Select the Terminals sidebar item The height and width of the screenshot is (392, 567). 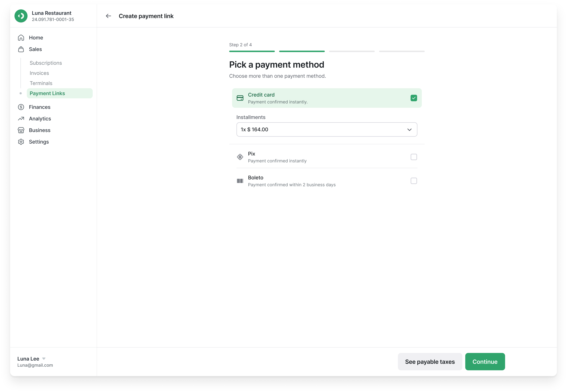point(41,83)
